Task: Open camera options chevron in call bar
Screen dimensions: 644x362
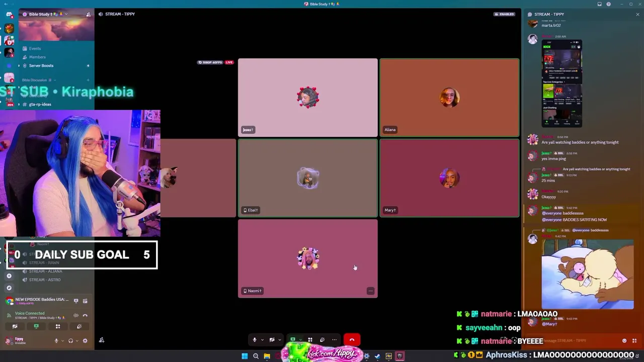Action: point(280,340)
